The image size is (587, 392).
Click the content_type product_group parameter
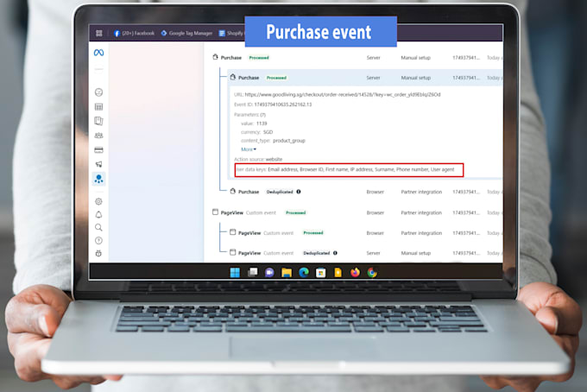(273, 141)
